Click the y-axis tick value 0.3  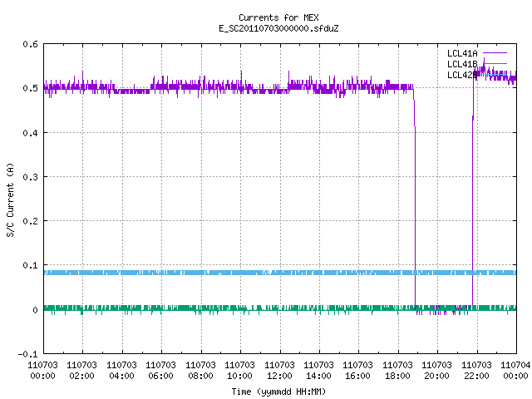pyautogui.click(x=30, y=177)
